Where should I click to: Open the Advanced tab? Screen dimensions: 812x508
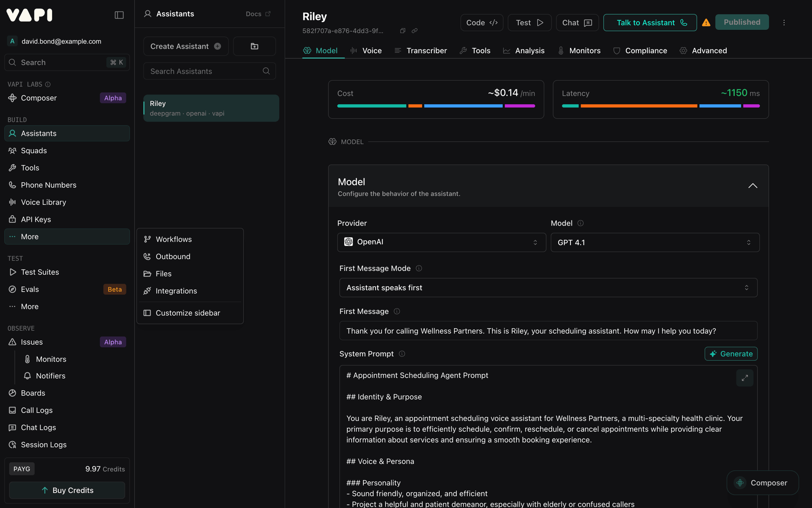[x=703, y=50]
